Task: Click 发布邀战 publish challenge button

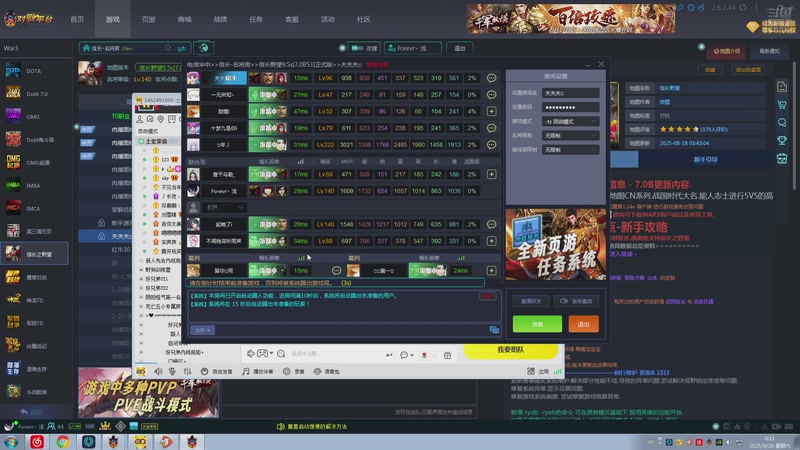Action: click(576, 301)
